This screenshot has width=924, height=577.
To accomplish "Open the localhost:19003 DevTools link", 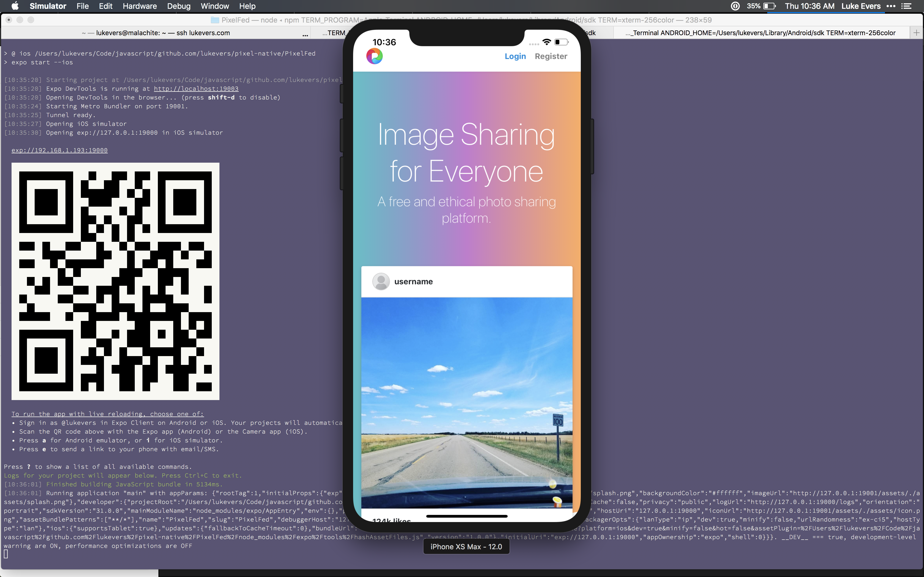I will [x=196, y=88].
